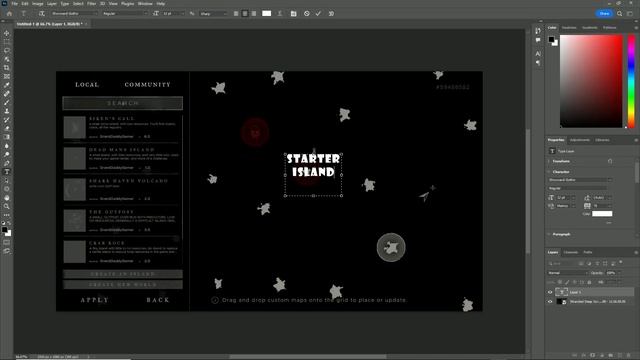Commit current text edits with checkmark
This screenshot has width=640, height=360.
click(x=318, y=13)
